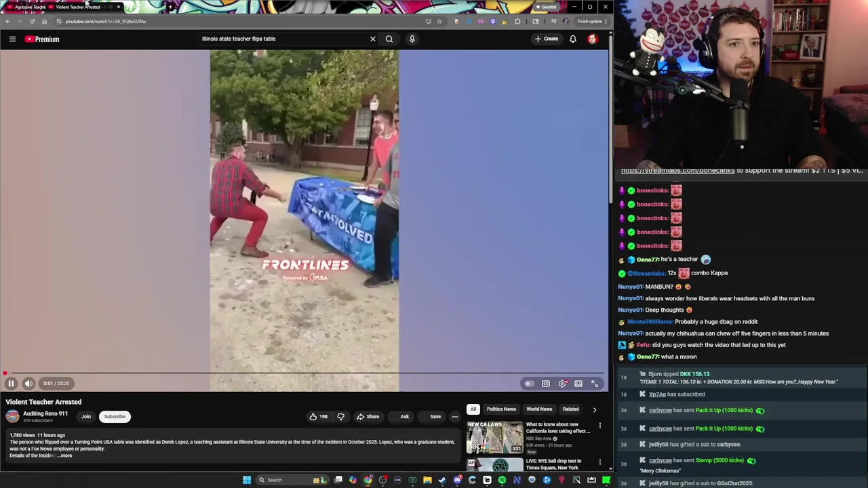Go to YouTube Premium home logo
This screenshot has width=868, height=488.
42,39
